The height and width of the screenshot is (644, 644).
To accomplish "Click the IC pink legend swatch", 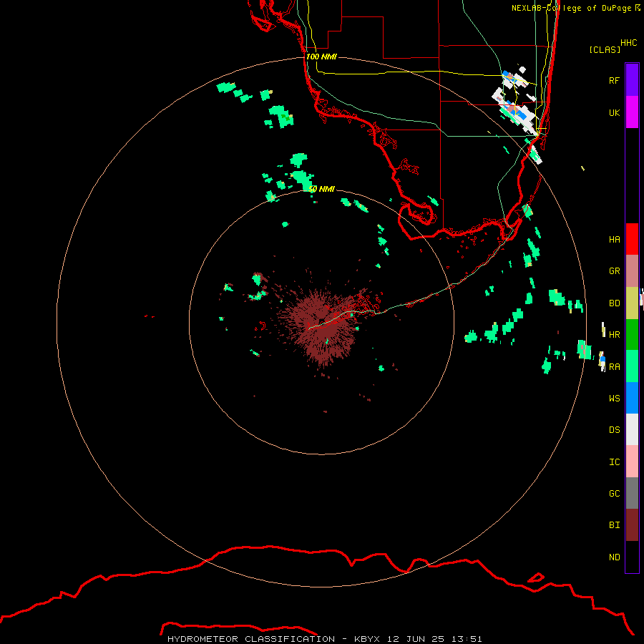I will (x=632, y=462).
